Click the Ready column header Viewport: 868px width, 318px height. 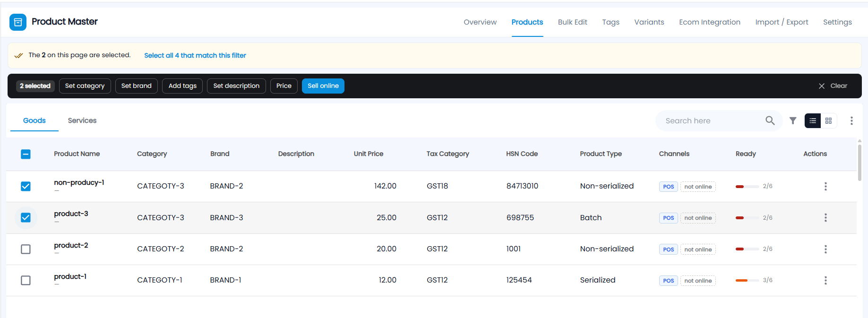[746, 154]
